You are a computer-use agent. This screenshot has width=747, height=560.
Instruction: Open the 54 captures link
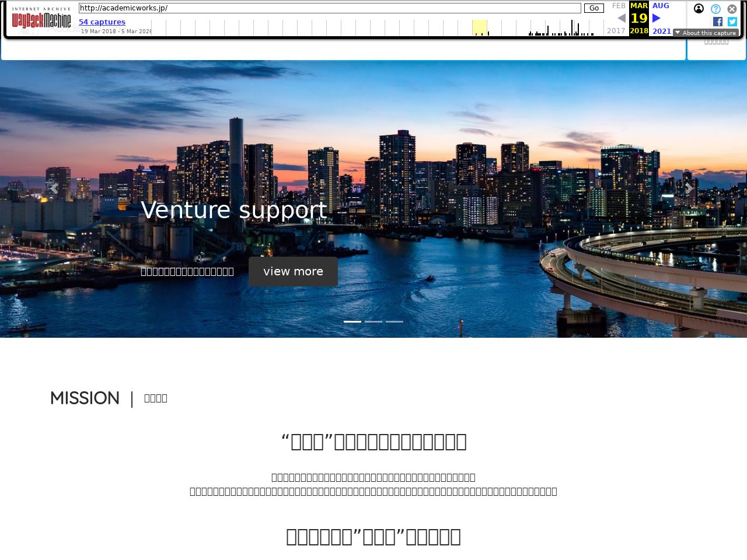coord(102,22)
